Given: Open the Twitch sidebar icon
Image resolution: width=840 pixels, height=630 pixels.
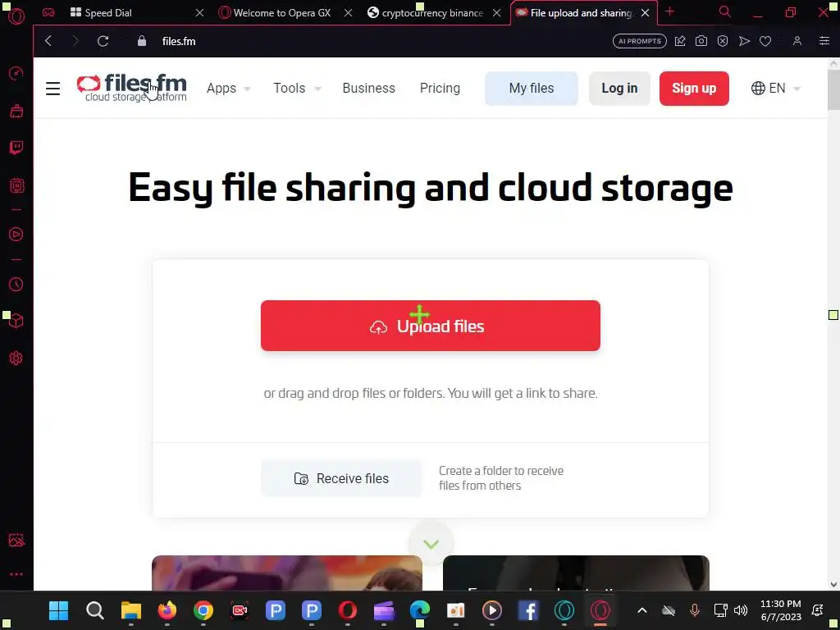Looking at the screenshot, I should tap(16, 148).
